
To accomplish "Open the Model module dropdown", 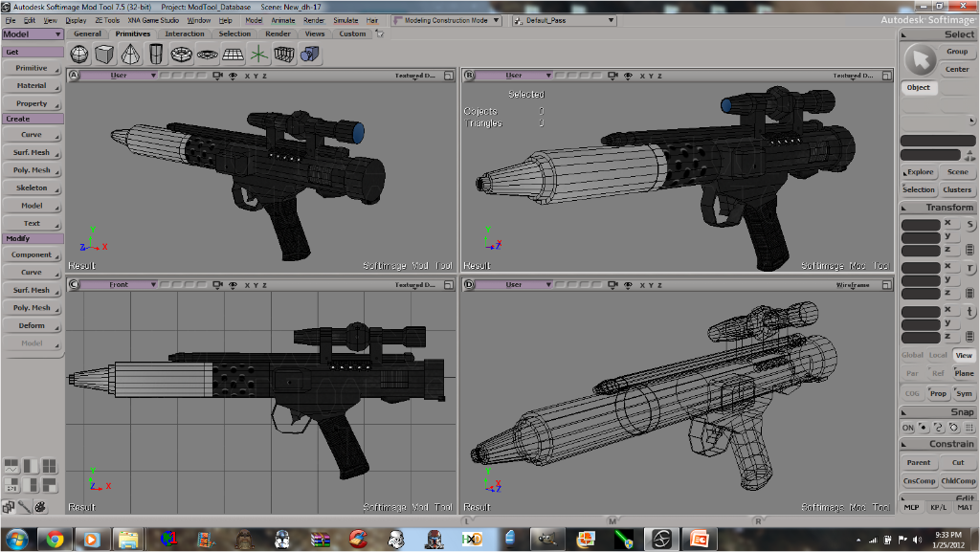I will 33,34.
